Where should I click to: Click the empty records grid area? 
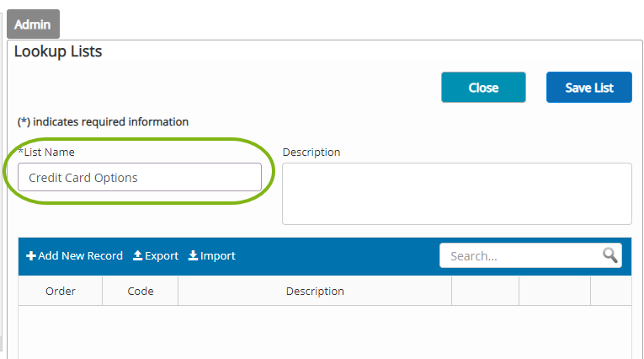(x=325, y=332)
